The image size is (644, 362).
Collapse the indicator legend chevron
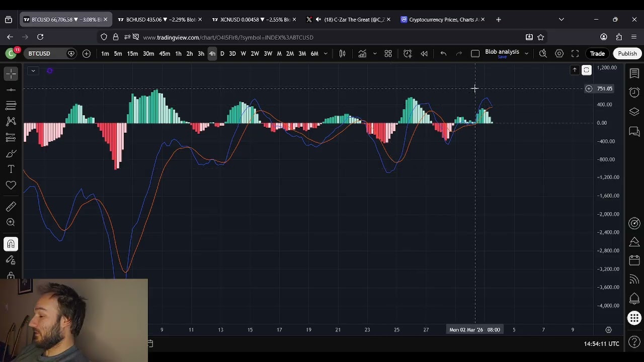[33, 70]
